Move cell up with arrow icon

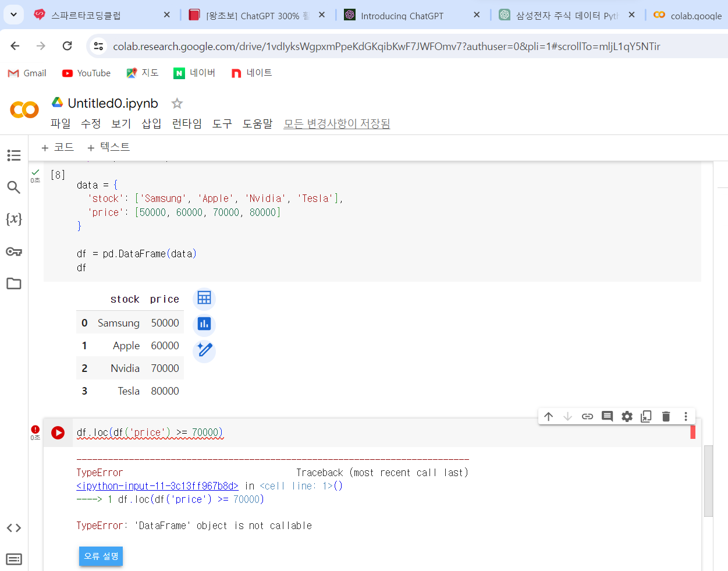[548, 416]
